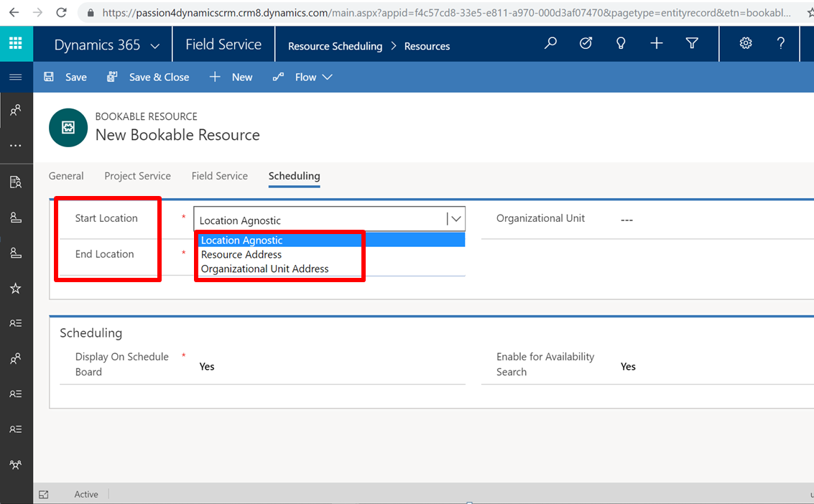Open the app launcher waffle icon
Image resolution: width=814 pixels, height=504 pixels.
click(x=16, y=44)
